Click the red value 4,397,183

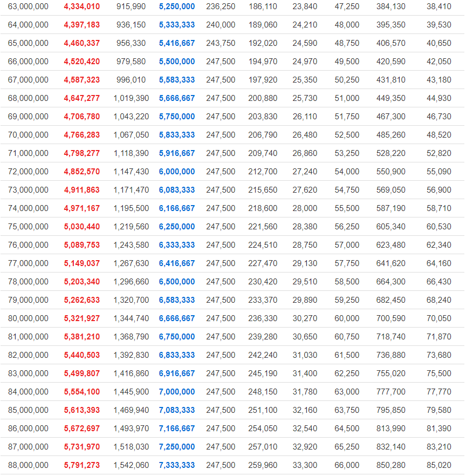(x=82, y=25)
